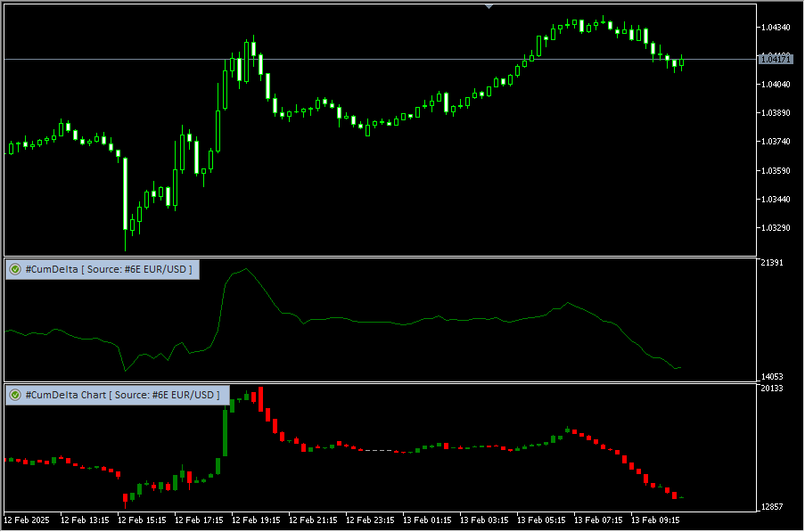Click the 1.04340 price scale label

pos(775,28)
